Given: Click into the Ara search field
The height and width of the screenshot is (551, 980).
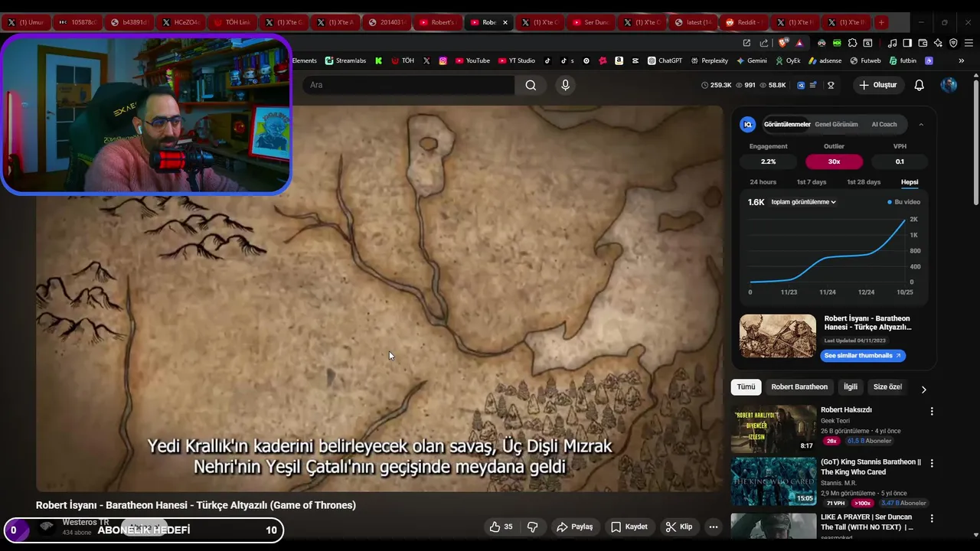Looking at the screenshot, I should point(408,85).
